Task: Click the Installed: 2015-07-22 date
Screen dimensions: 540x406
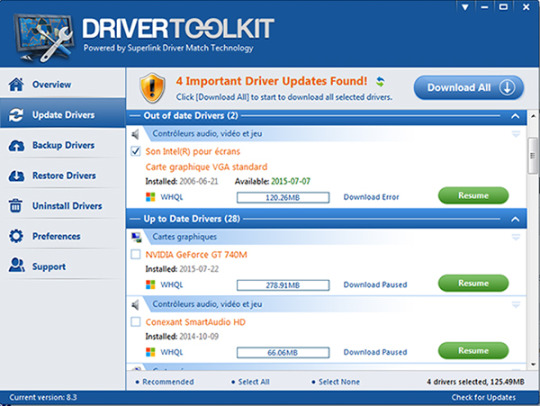Action: (x=182, y=269)
